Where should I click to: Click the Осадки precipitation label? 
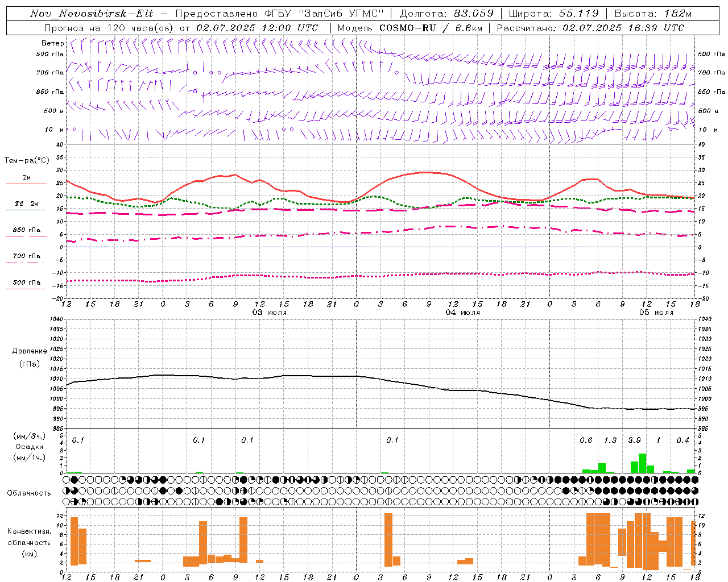tap(30, 447)
